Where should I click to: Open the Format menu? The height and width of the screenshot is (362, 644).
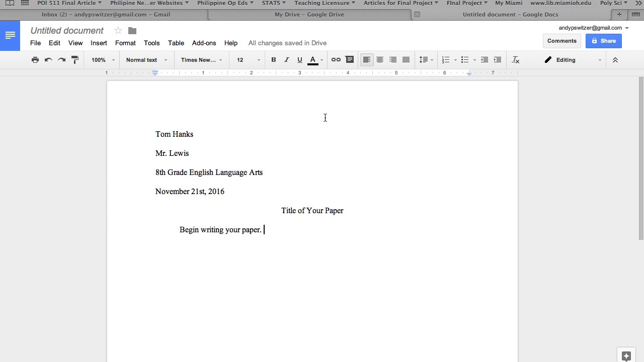[x=125, y=43]
